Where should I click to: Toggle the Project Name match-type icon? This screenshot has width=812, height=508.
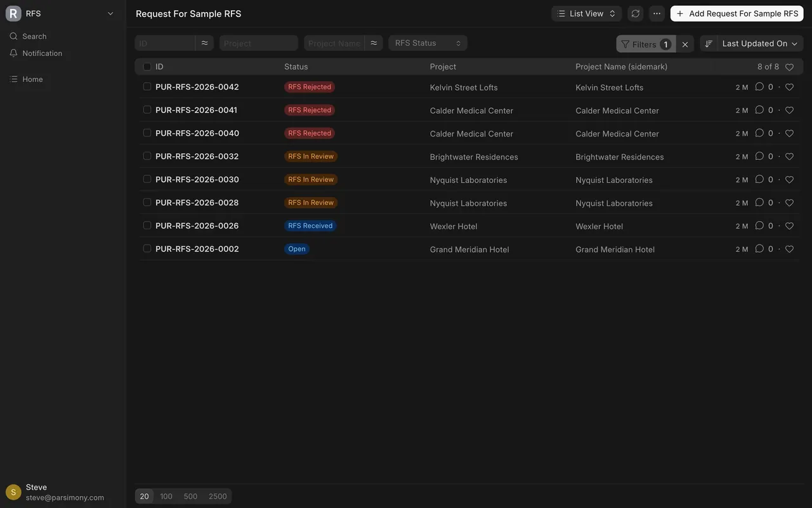(374, 43)
